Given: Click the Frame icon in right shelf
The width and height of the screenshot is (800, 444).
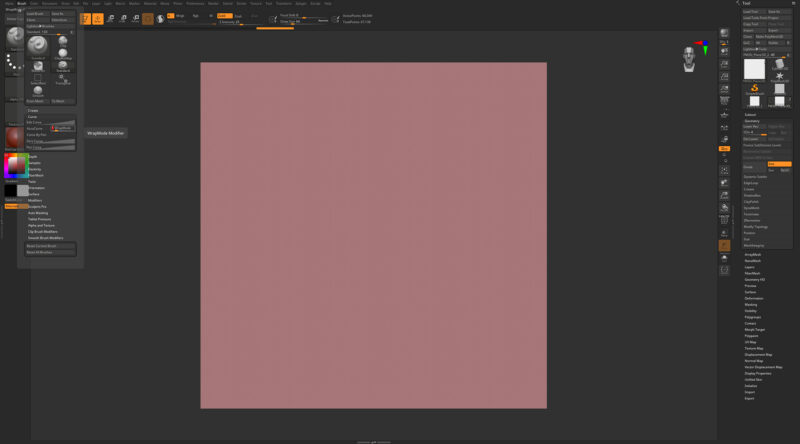Looking at the screenshot, I should click(724, 170).
